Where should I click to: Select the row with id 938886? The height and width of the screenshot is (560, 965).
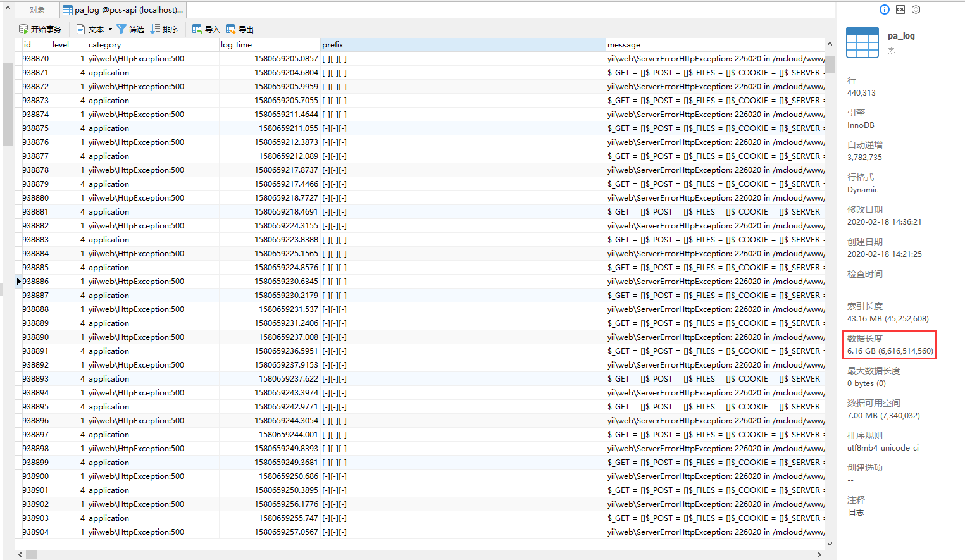(x=35, y=282)
